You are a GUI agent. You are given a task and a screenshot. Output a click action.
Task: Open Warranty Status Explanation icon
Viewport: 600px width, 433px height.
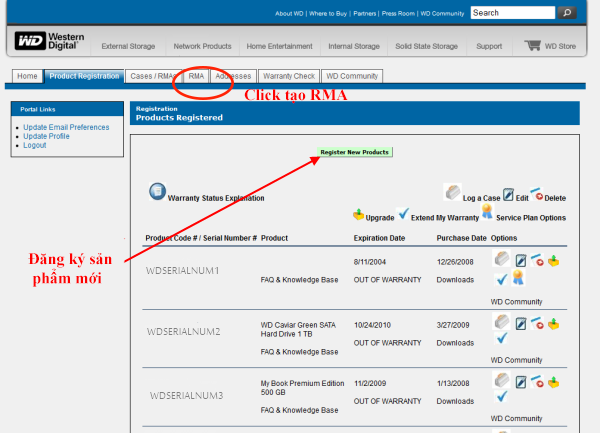(x=157, y=191)
